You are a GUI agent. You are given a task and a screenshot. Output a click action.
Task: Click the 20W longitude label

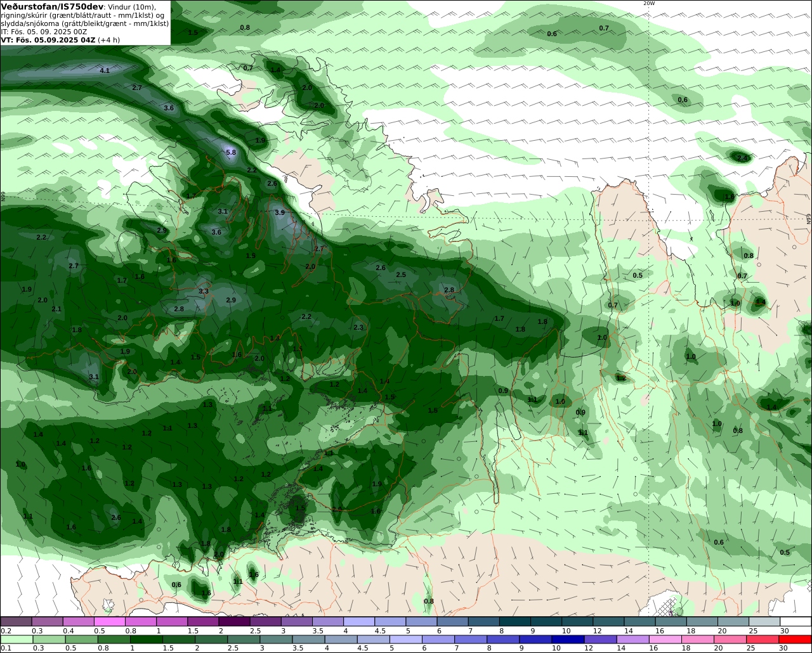click(x=648, y=3)
